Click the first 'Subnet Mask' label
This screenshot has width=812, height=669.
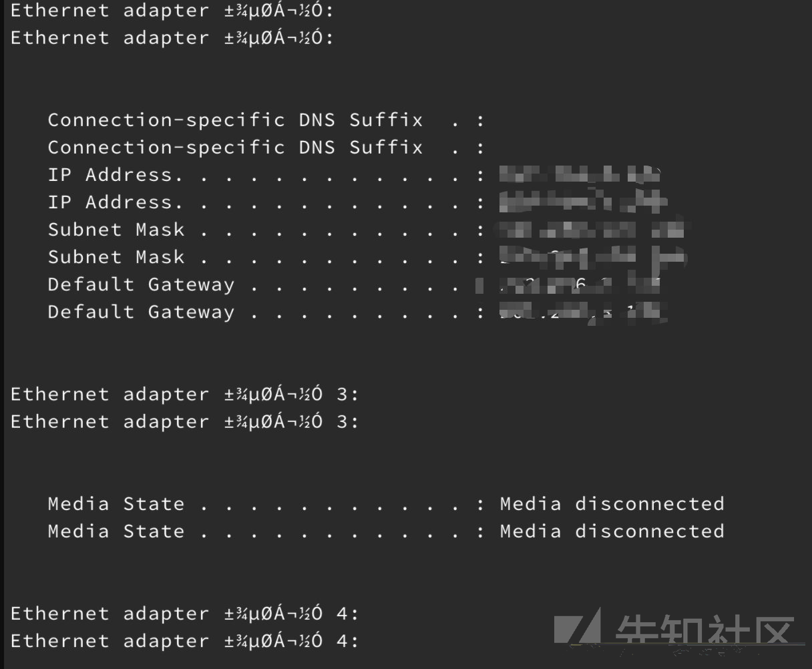tap(116, 230)
